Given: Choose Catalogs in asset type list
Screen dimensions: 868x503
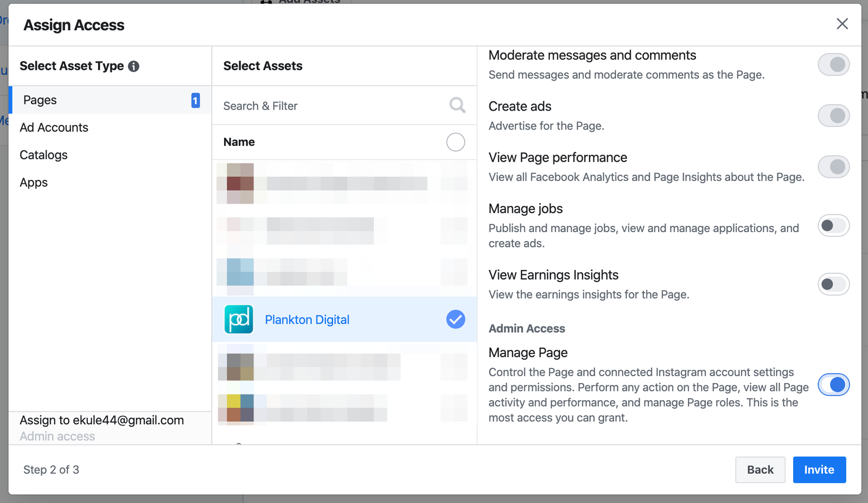Looking at the screenshot, I should pyautogui.click(x=44, y=155).
